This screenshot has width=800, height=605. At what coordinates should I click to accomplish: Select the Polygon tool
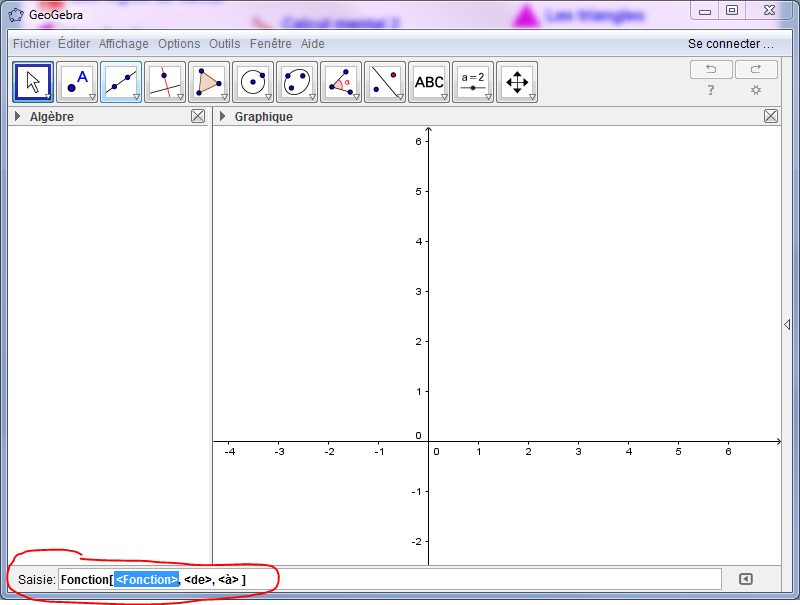click(x=209, y=82)
